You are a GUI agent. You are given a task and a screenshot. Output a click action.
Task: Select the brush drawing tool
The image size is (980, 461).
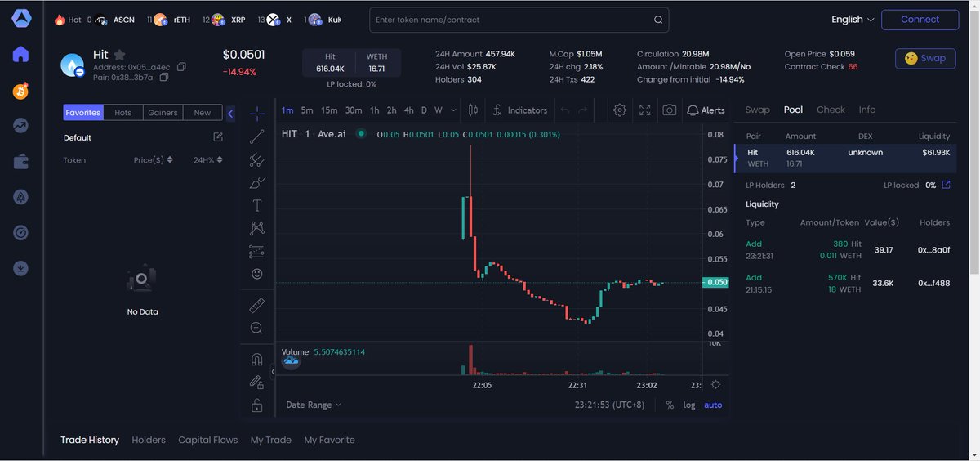(256, 182)
